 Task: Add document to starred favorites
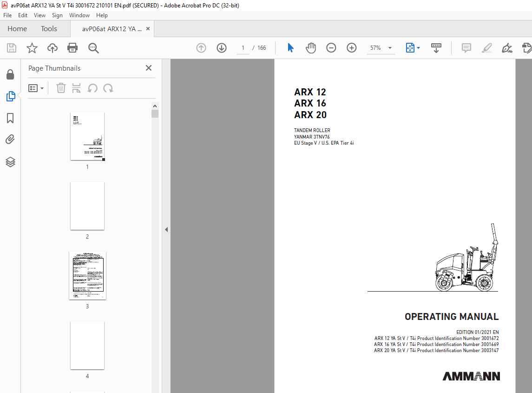click(x=32, y=48)
